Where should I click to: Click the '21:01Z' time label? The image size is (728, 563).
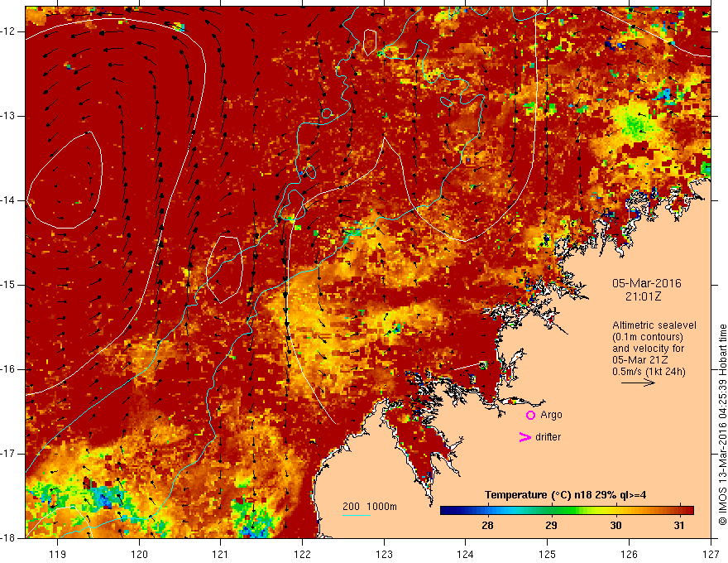coord(643,296)
